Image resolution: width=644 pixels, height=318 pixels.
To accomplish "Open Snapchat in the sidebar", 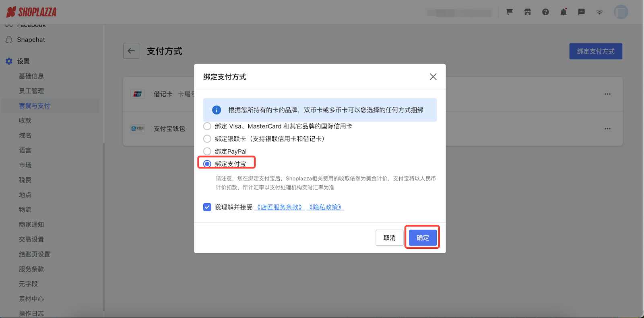I will tap(31, 39).
